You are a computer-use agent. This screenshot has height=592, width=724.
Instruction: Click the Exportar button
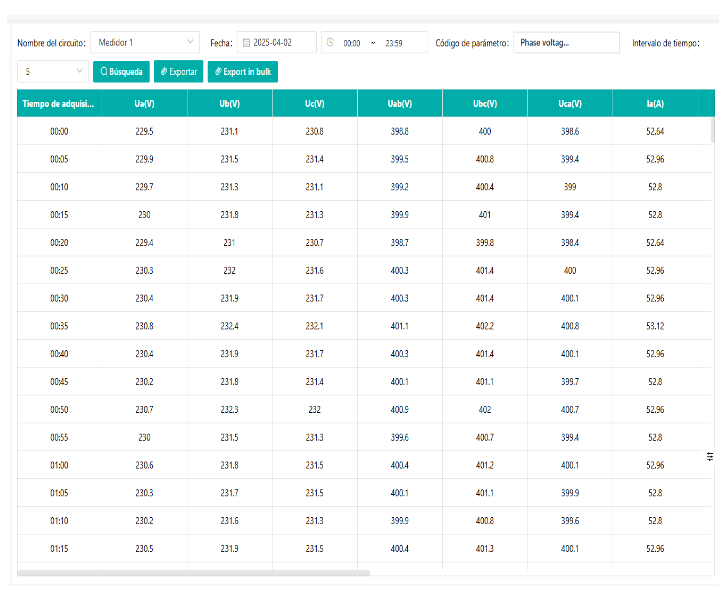point(179,72)
